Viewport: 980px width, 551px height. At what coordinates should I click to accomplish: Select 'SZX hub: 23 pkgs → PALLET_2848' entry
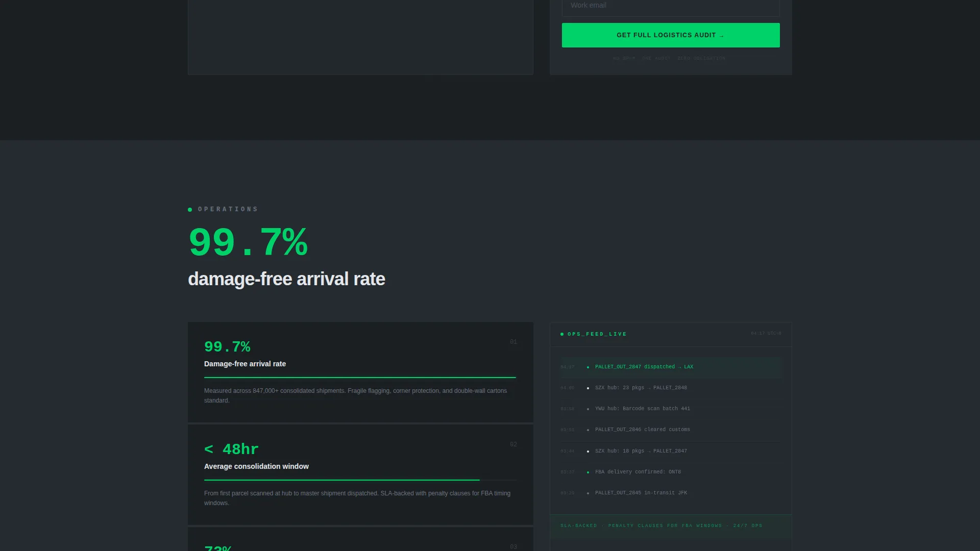point(671,388)
